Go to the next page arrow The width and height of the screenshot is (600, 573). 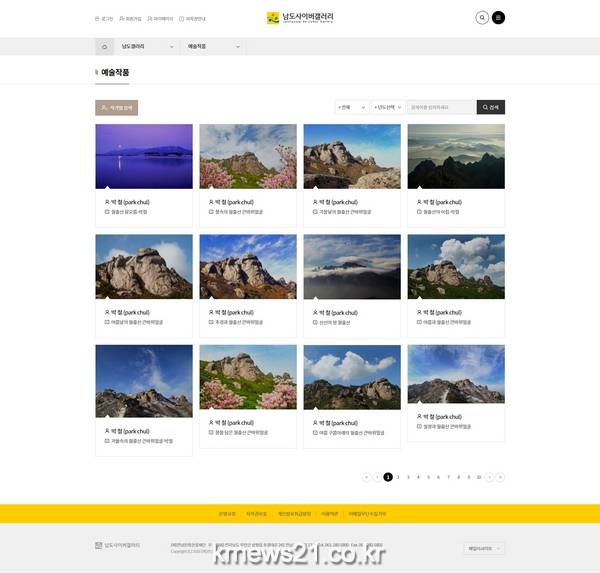click(x=490, y=477)
